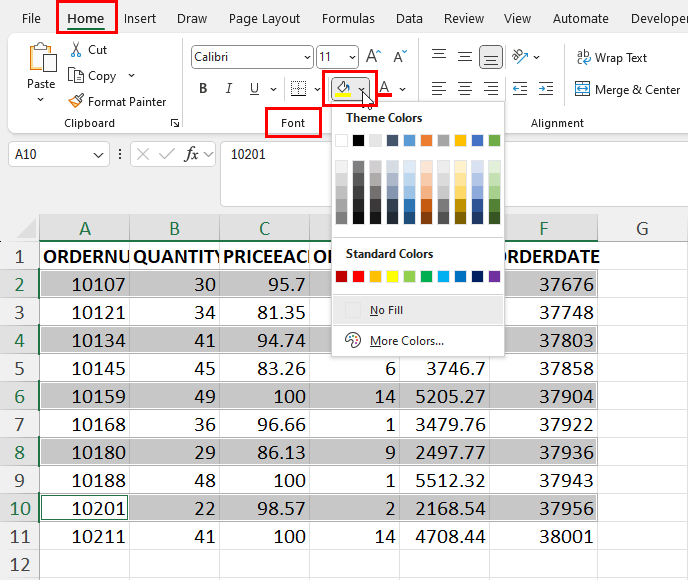The width and height of the screenshot is (688, 580).
Task: Toggle Bold formatting
Action: [203, 89]
